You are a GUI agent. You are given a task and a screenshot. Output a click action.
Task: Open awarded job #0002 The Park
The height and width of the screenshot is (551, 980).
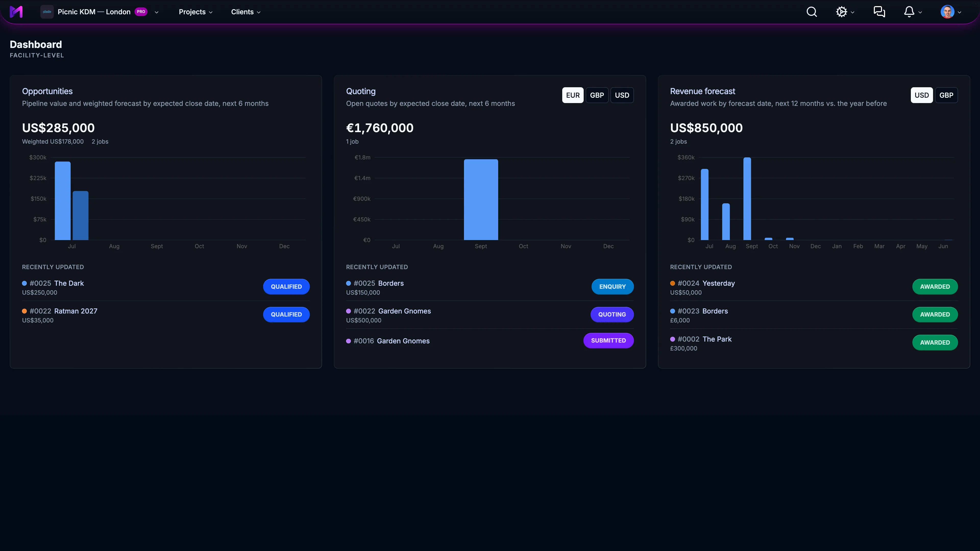[705, 339]
